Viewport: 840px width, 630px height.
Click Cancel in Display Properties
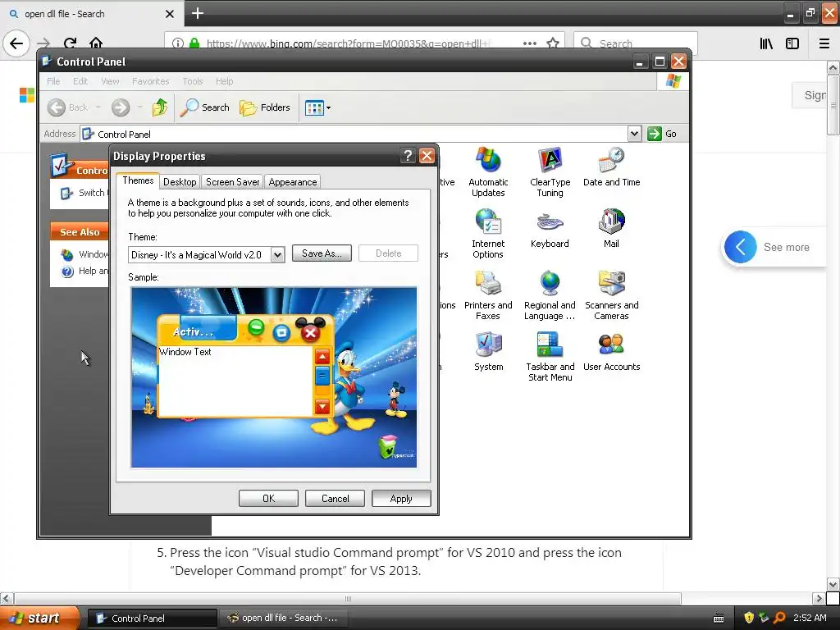(x=335, y=498)
